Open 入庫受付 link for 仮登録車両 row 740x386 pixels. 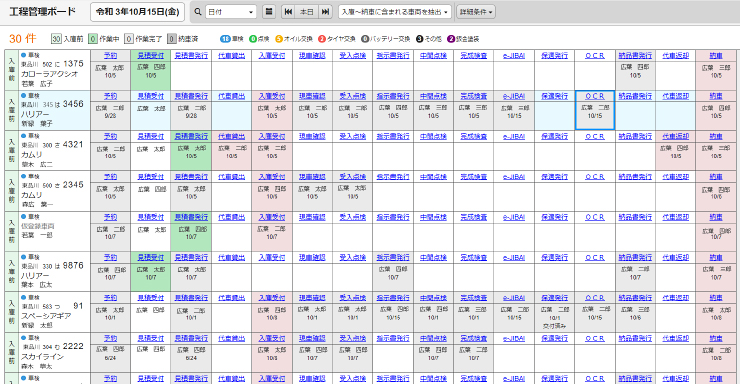pos(272,217)
